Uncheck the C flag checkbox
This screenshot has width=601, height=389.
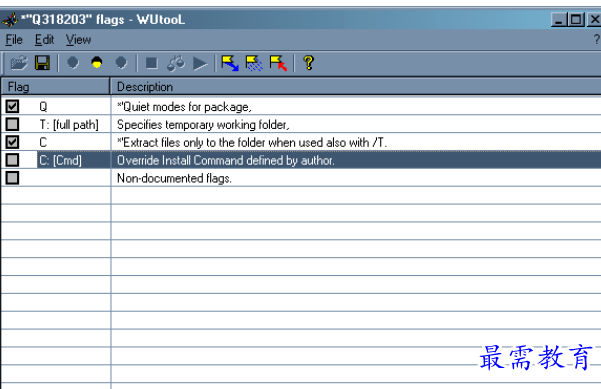point(12,142)
